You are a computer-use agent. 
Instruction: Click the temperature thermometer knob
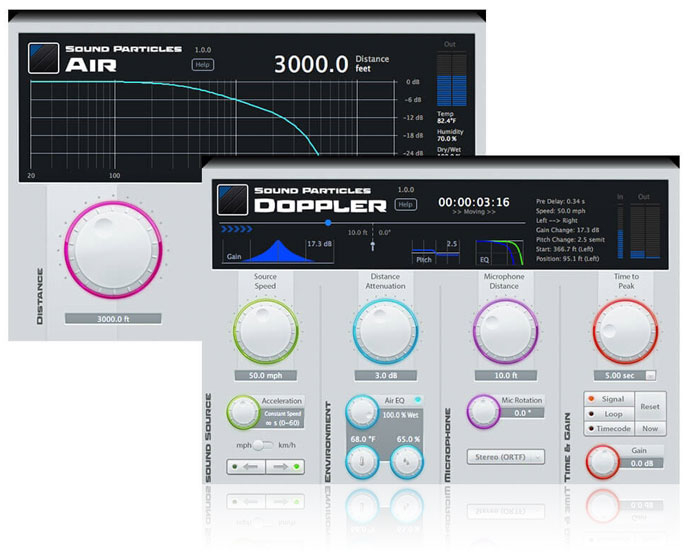[361, 458]
